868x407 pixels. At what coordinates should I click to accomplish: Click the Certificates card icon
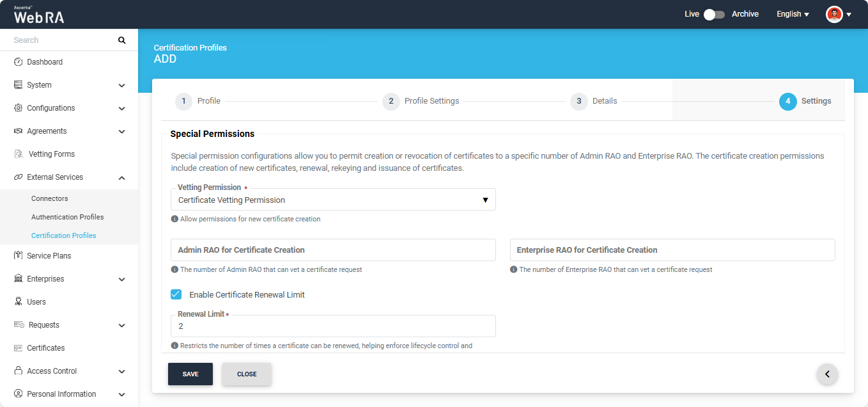[x=19, y=348]
